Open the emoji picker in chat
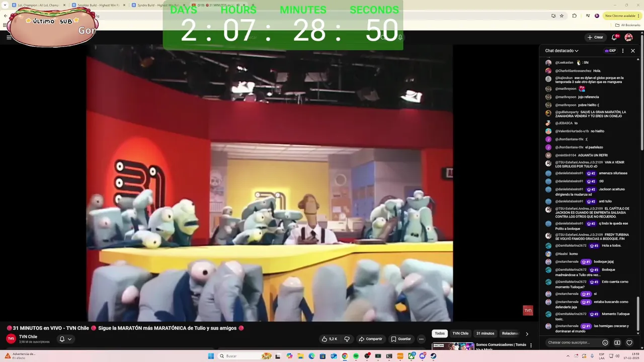This screenshot has height=362, width=644. pos(605,342)
